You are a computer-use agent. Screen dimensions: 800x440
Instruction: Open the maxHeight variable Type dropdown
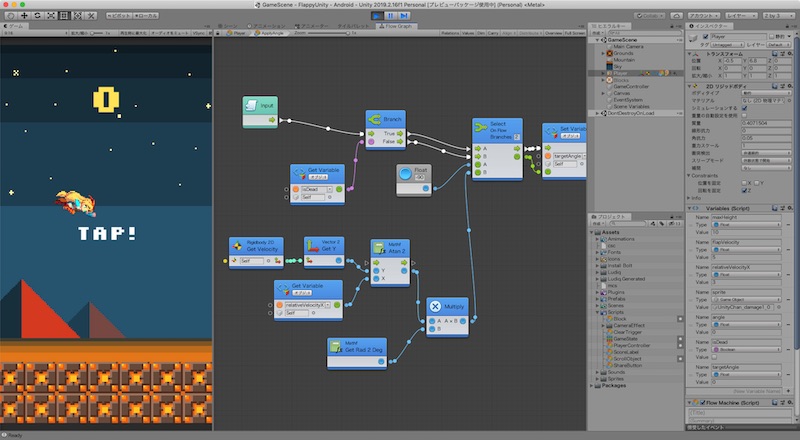[x=747, y=225]
